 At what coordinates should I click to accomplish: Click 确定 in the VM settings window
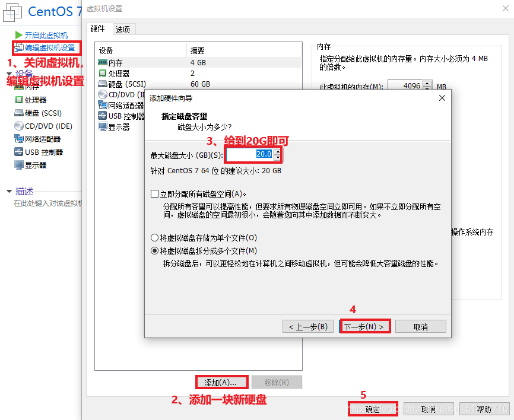coord(373,409)
